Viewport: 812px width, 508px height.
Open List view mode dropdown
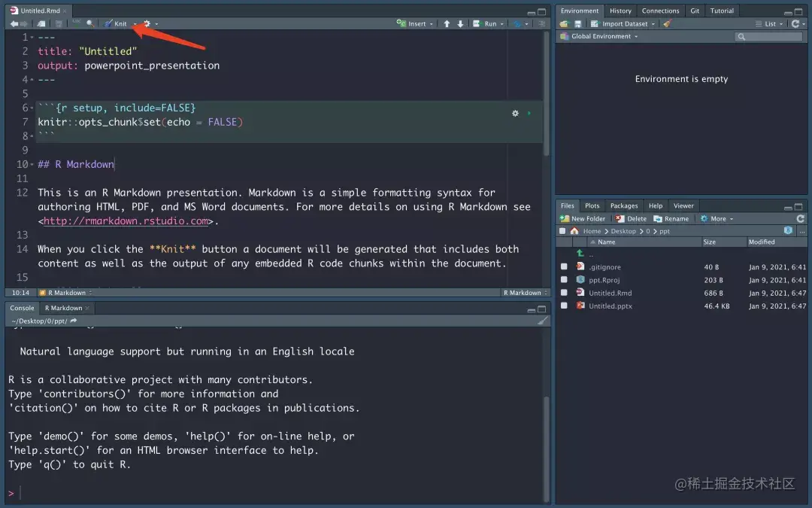click(x=770, y=24)
